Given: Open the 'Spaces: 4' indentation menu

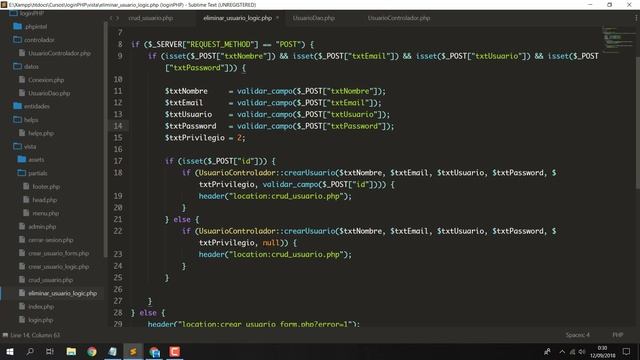Looking at the screenshot, I should click(x=578, y=335).
